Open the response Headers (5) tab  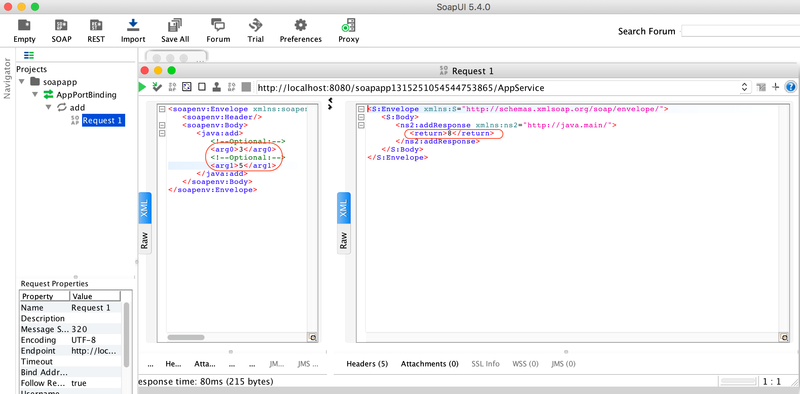[367, 364]
